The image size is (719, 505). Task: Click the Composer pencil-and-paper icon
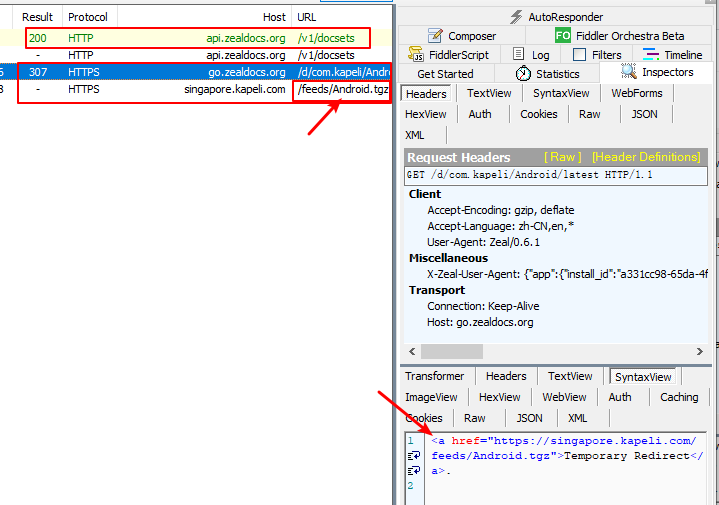pyautogui.click(x=435, y=36)
